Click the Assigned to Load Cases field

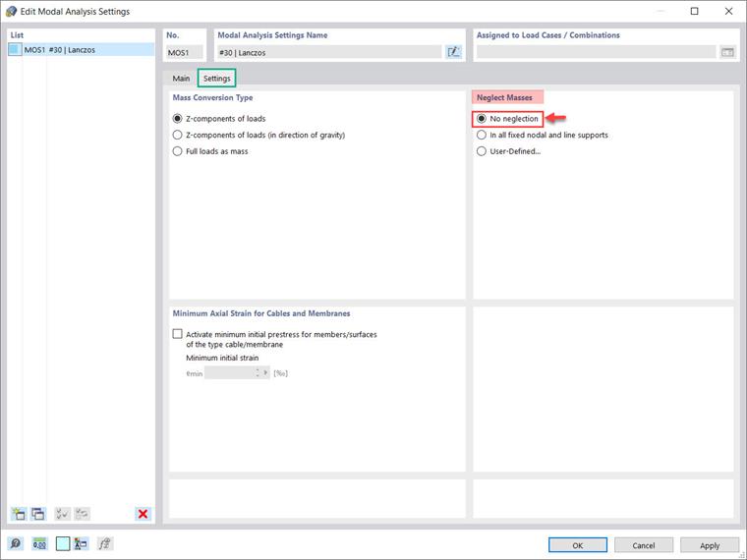(596, 52)
